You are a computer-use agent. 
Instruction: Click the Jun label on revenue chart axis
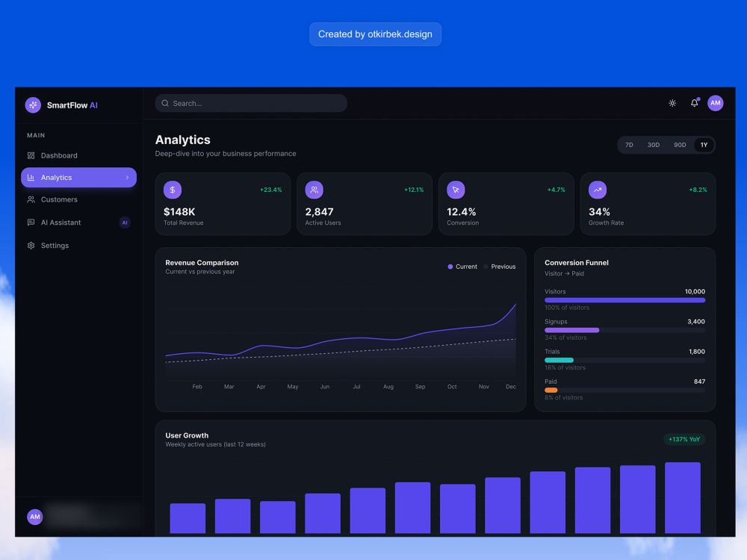324,387
